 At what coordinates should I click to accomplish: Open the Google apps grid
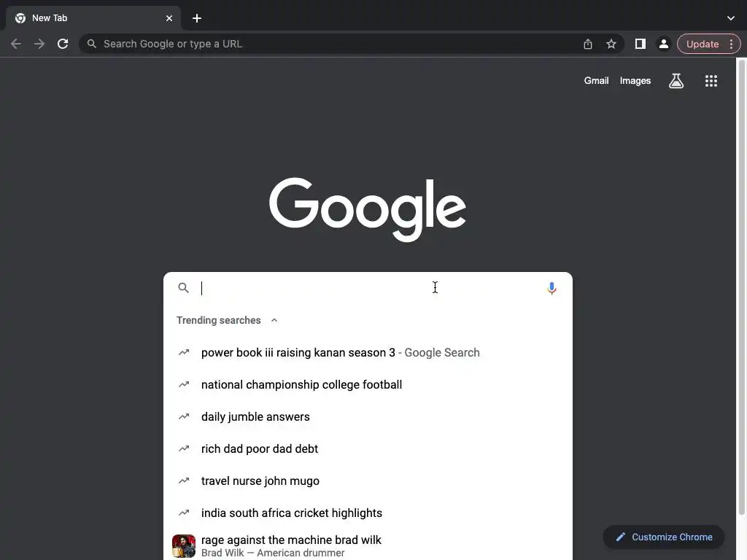(x=711, y=81)
